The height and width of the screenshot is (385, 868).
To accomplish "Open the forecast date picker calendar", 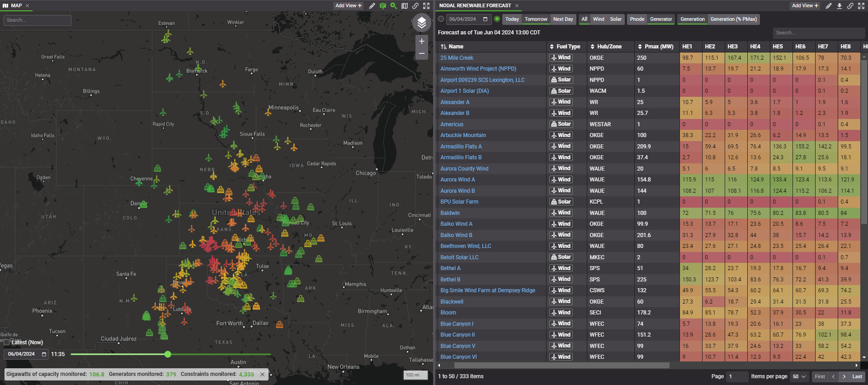I will click(486, 19).
